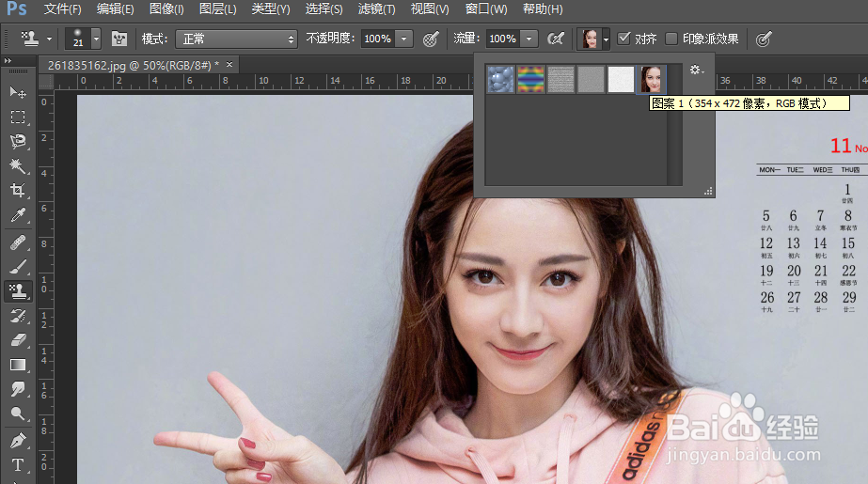Enable airbrush build-up icon
This screenshot has height=484, width=868.
tap(555, 39)
